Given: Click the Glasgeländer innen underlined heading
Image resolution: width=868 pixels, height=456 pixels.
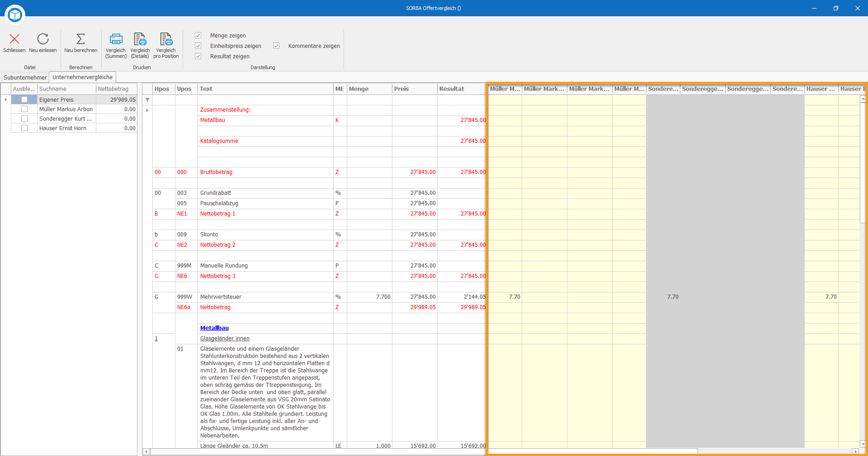Looking at the screenshot, I should pyautogui.click(x=225, y=338).
